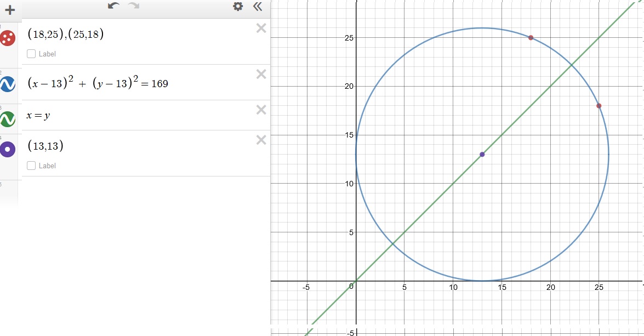Image resolution: width=644 pixels, height=336 pixels.
Task: Click the purple point color icon
Action: point(8,149)
